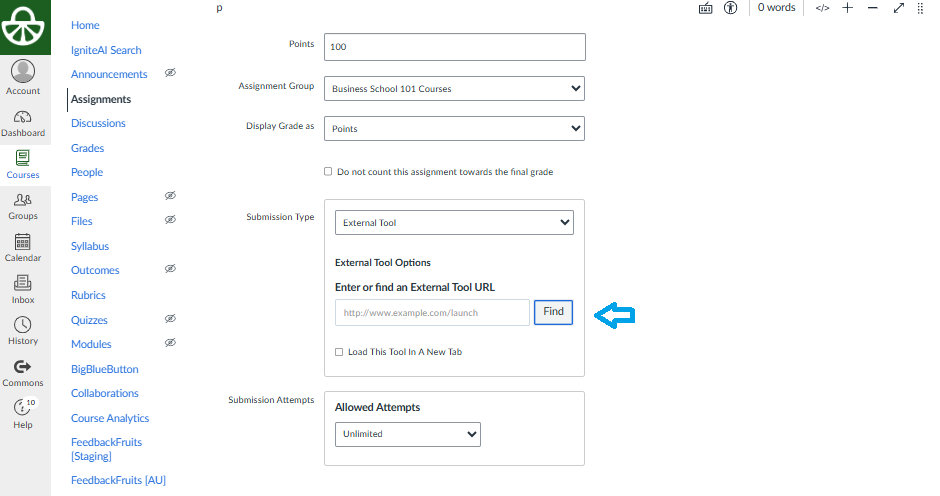Open Help in global navigation

click(x=23, y=414)
